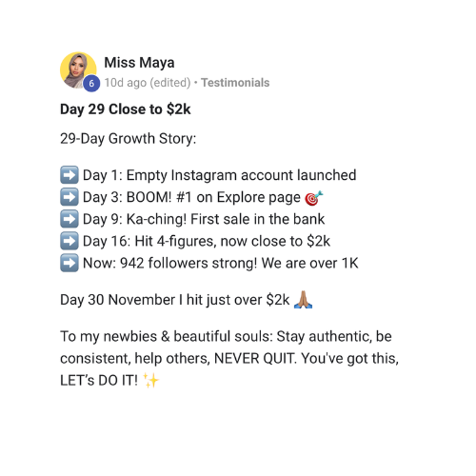This screenshot has height=476, width=476.
Task: Click the First sale in the bank text
Action: (257, 219)
